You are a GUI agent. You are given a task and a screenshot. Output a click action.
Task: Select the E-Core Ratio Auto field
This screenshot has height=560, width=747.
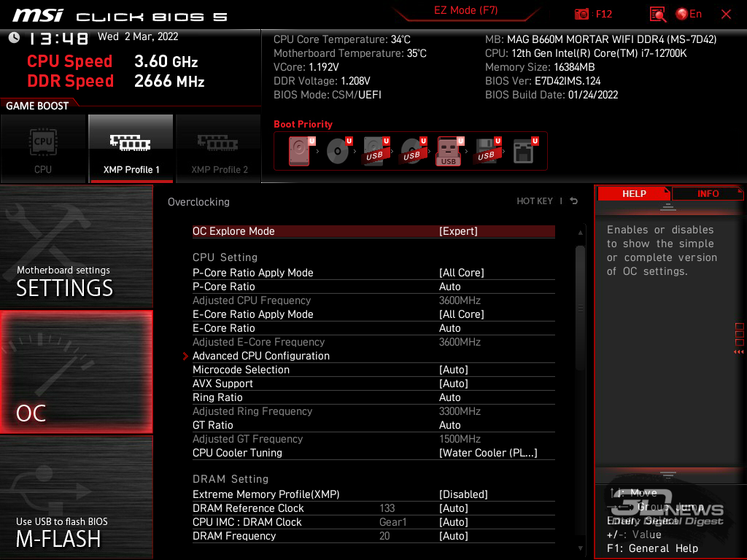point(373,328)
